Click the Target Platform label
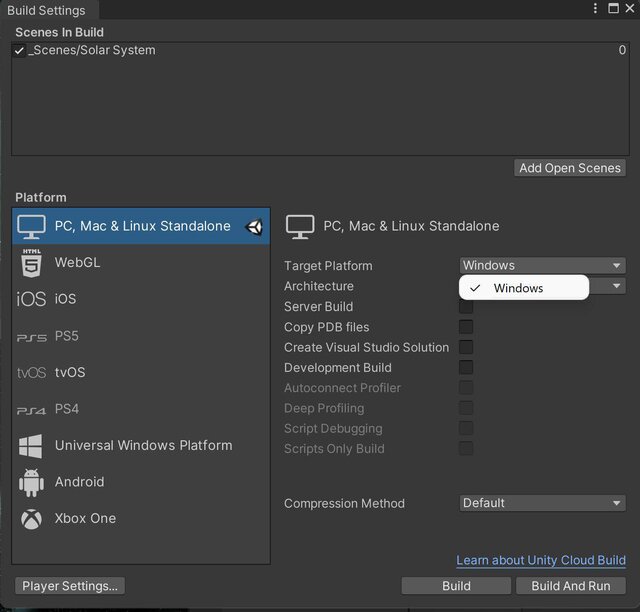 328,266
